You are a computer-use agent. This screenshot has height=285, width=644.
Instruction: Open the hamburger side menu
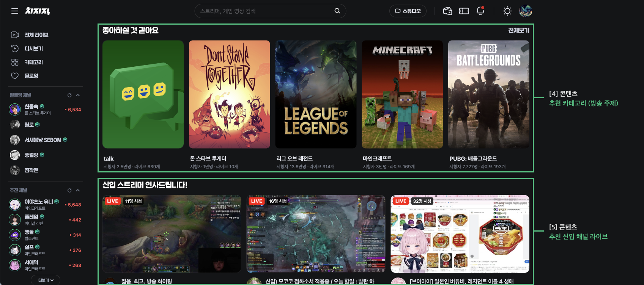tap(15, 11)
